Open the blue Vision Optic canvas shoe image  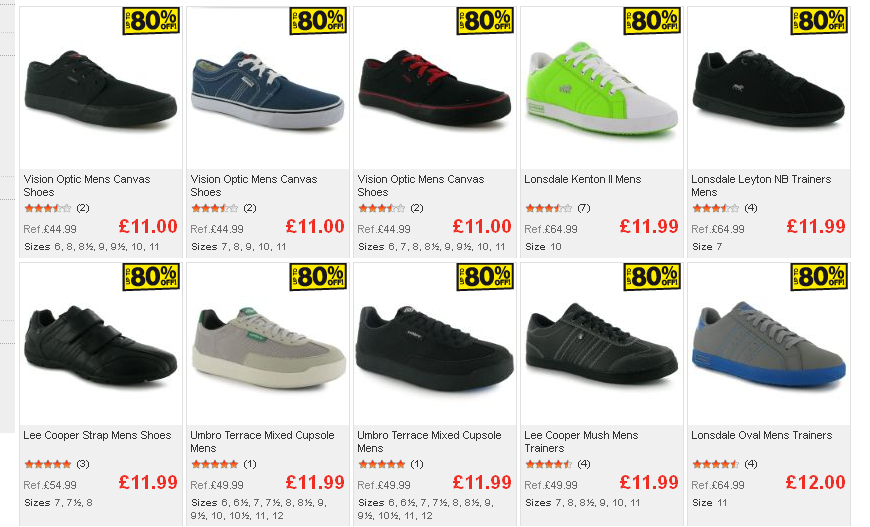[x=267, y=90]
